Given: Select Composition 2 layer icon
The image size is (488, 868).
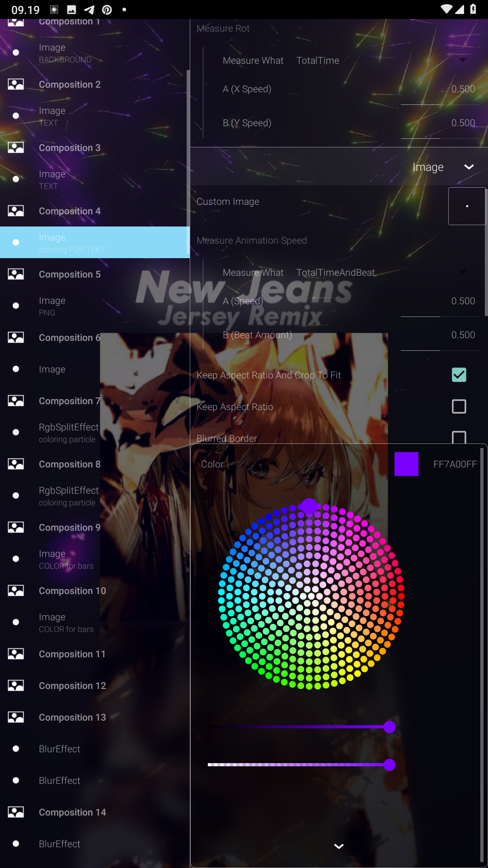Looking at the screenshot, I should [16, 84].
